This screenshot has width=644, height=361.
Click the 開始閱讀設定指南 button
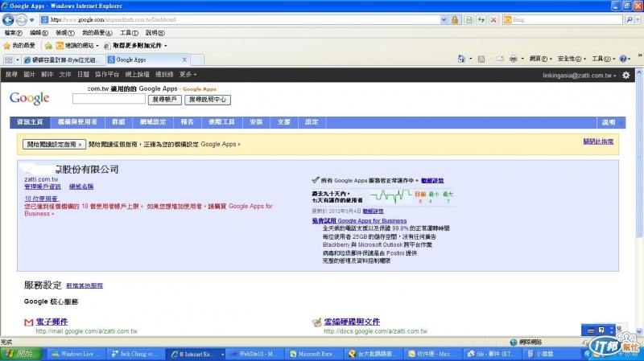click(x=54, y=145)
